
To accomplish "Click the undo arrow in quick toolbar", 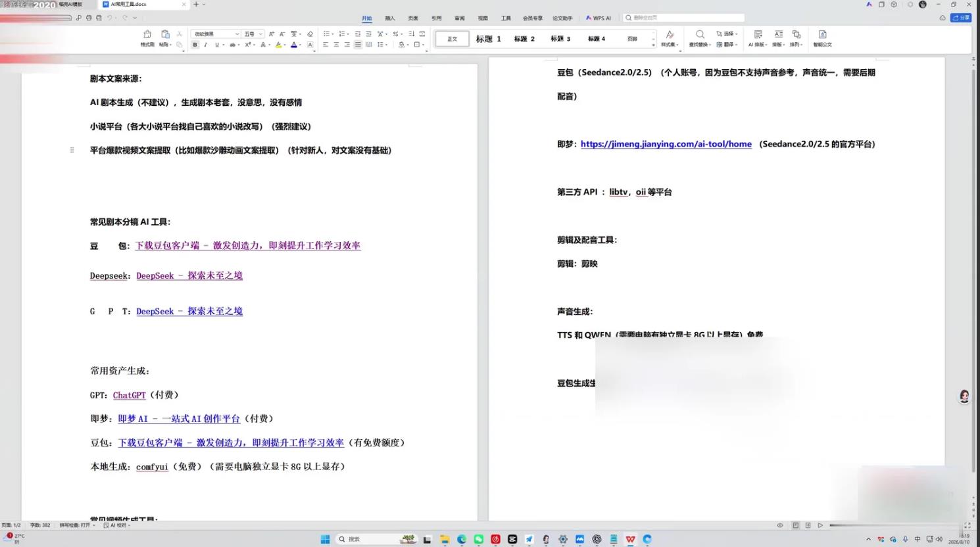I will tap(110, 18).
